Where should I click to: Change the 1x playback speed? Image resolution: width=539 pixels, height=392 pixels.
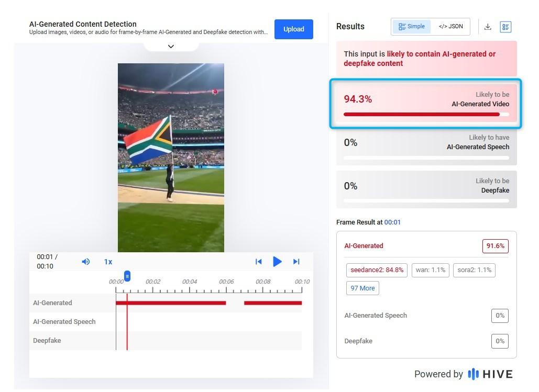(x=108, y=262)
